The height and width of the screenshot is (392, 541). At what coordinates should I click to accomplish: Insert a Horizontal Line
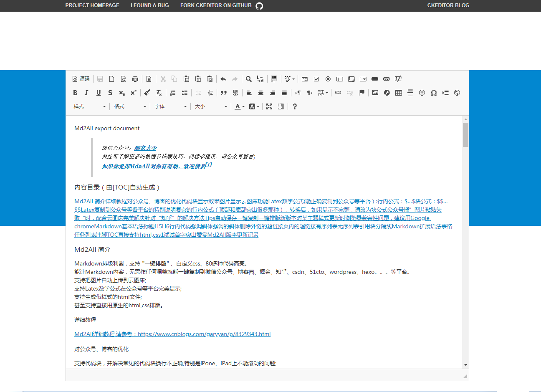(x=410, y=93)
